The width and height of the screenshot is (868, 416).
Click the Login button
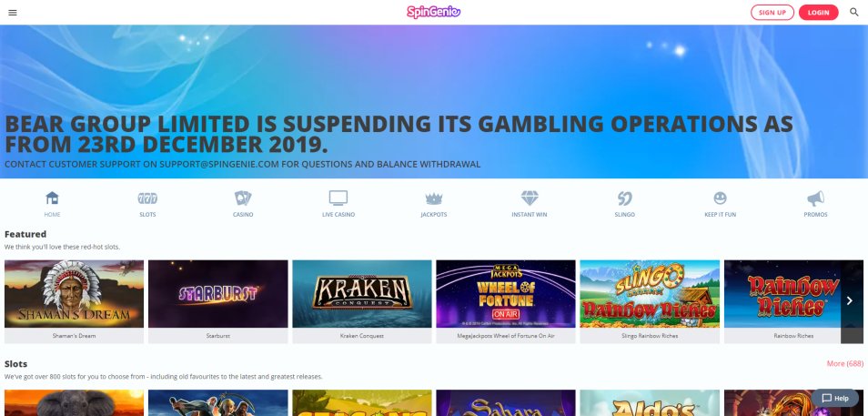818,12
